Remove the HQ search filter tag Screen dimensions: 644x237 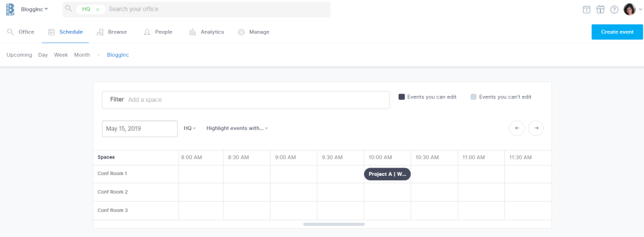click(x=97, y=9)
